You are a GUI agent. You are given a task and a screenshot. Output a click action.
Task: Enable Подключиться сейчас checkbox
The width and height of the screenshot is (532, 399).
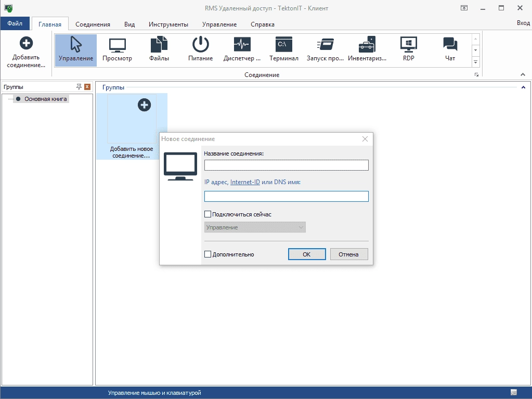click(x=207, y=214)
